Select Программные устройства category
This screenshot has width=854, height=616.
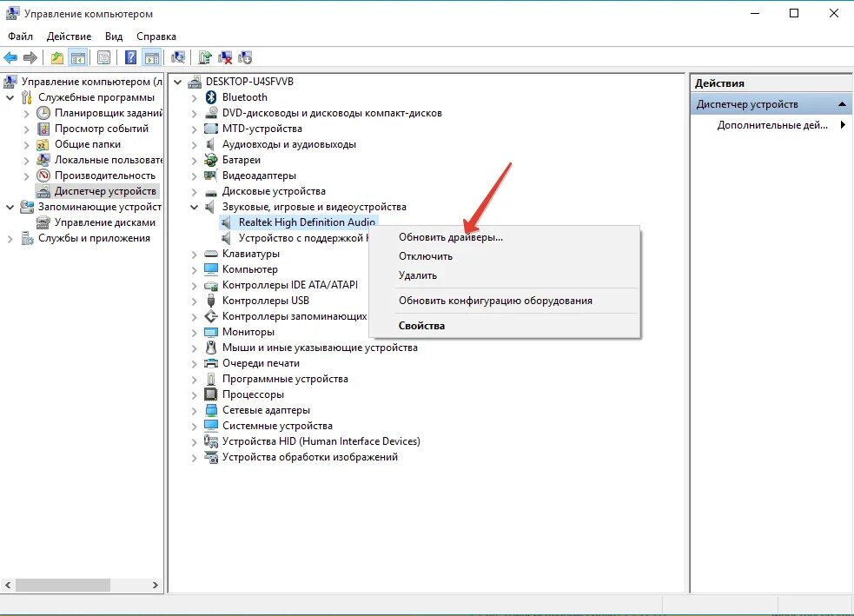click(285, 379)
